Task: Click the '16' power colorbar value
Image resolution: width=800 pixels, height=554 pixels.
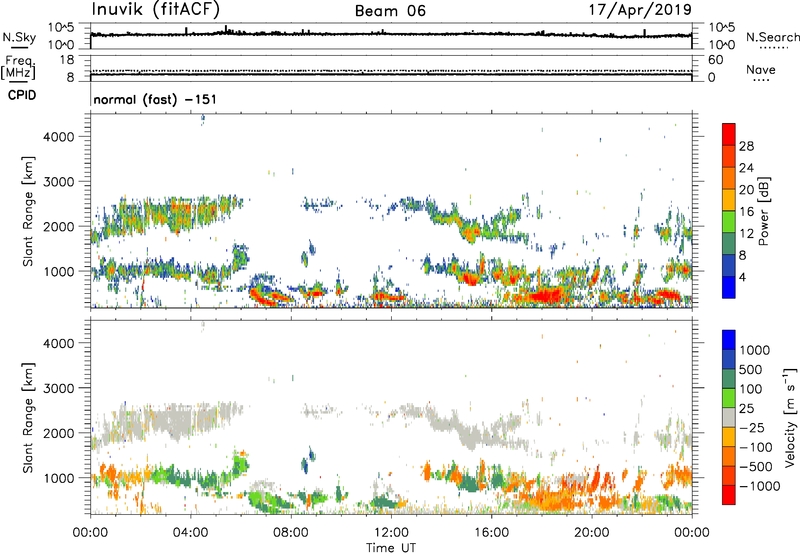Action: (x=746, y=212)
